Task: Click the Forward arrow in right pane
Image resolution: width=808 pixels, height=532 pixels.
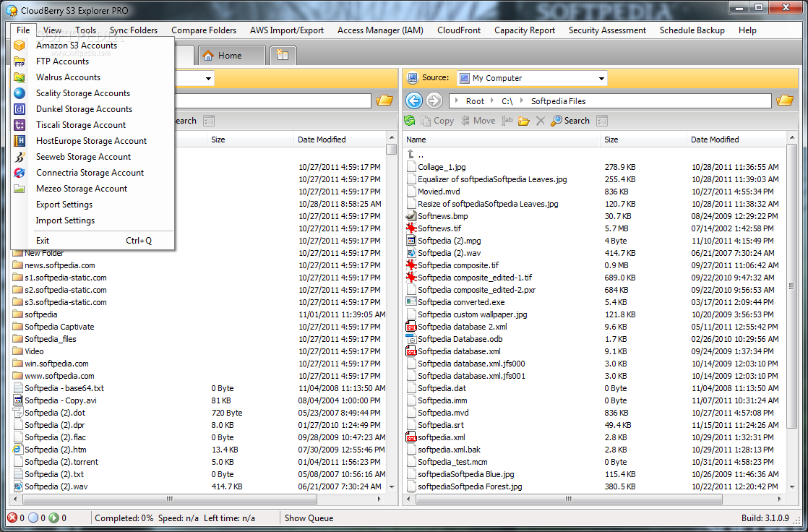Action: click(x=434, y=101)
